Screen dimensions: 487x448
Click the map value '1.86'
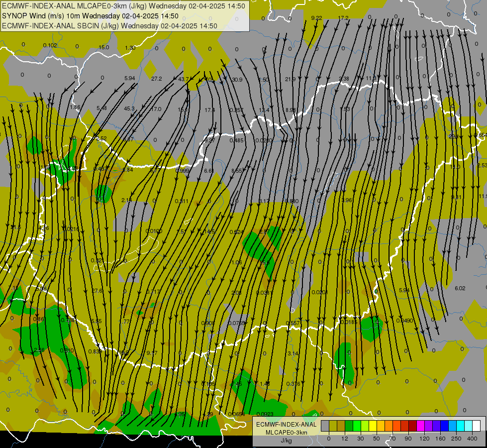click(75, 107)
